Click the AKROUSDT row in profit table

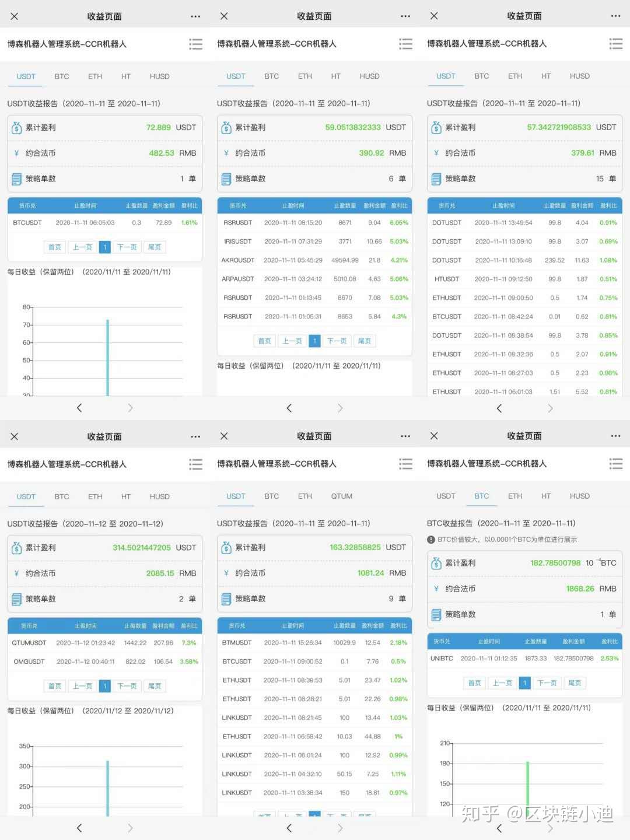pyautogui.click(x=314, y=260)
